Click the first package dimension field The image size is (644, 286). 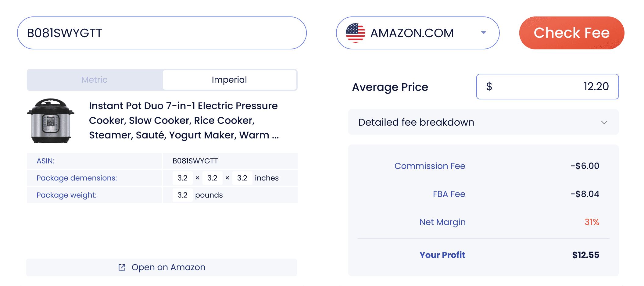[182, 178]
